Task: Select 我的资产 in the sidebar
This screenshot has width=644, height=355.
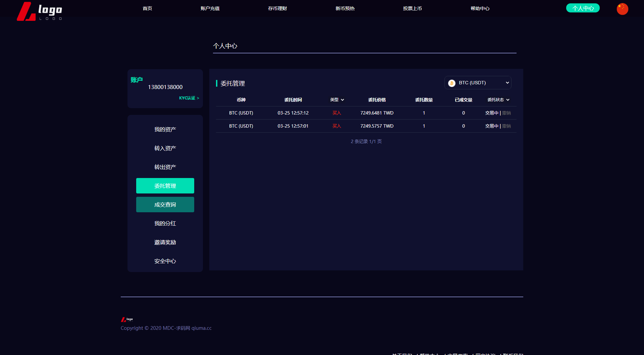Action: tap(165, 129)
